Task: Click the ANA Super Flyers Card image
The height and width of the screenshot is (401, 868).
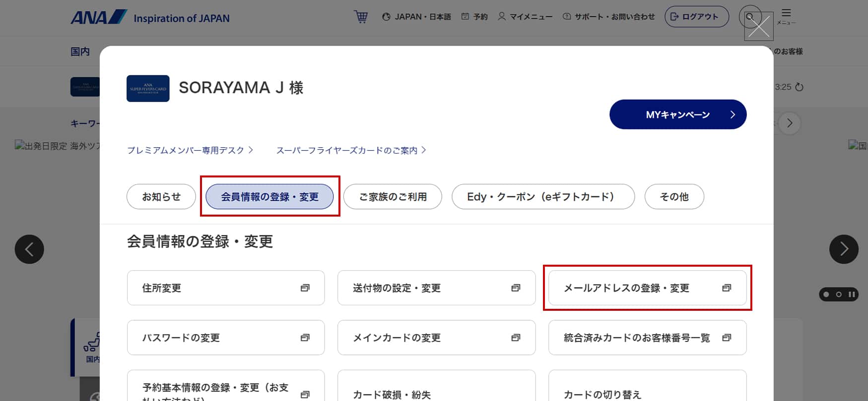Action: (148, 88)
